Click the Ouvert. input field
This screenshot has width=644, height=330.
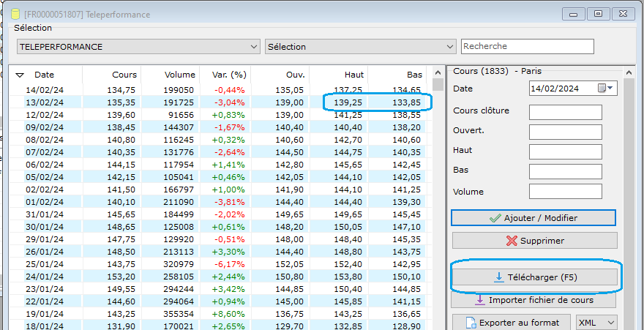tap(565, 132)
